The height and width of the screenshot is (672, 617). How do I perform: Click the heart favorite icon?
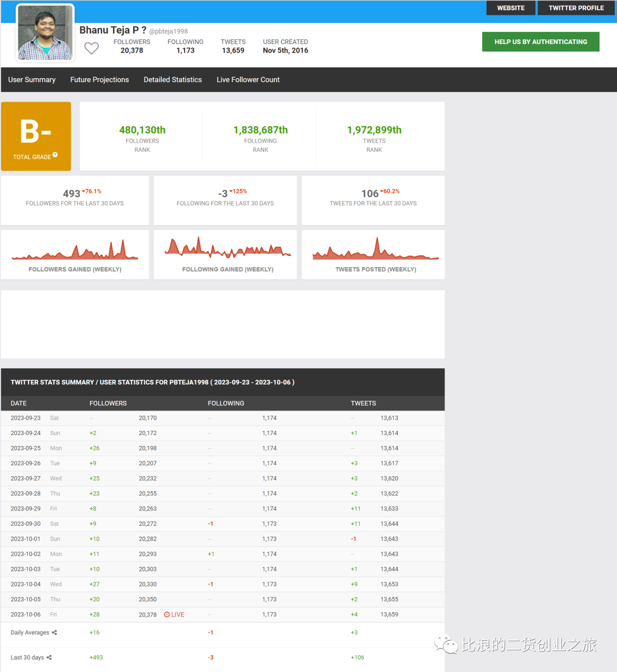click(91, 48)
